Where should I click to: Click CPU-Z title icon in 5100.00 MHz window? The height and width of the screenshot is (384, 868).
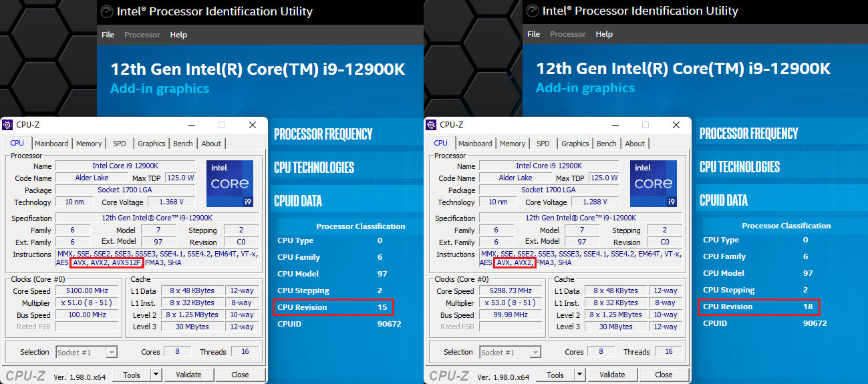pos(7,125)
